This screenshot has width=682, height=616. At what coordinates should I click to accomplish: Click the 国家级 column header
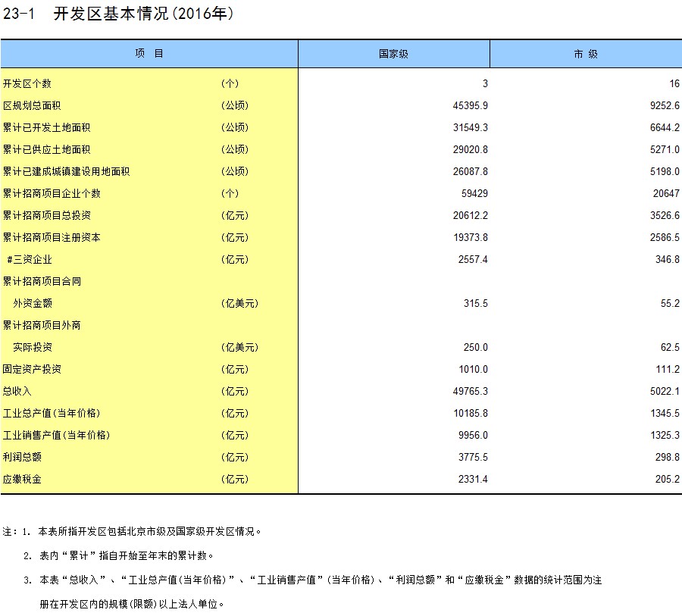click(x=393, y=54)
